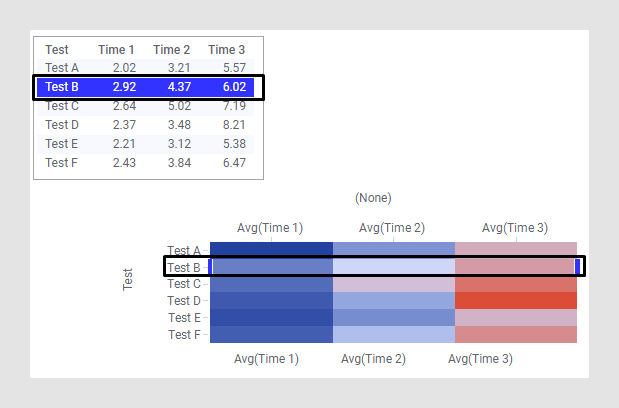
Task: Open Avg(Time 1) axis selector below heat map
Action: tap(266, 358)
